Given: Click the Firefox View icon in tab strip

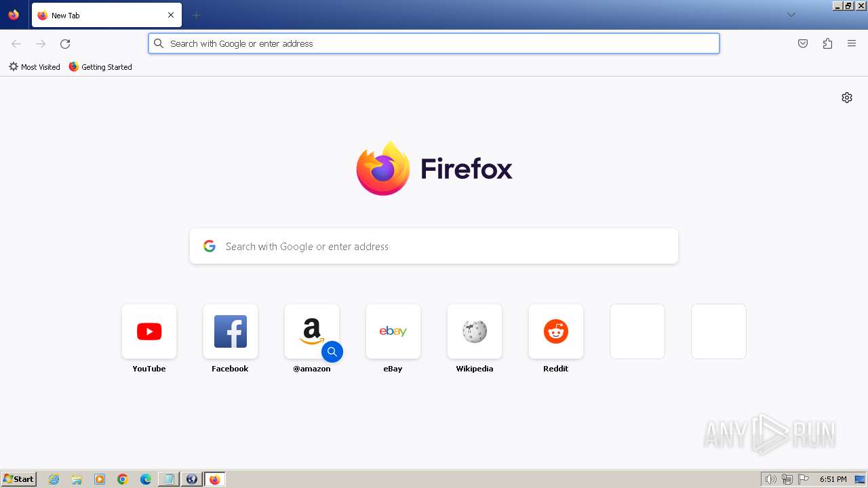Looking at the screenshot, I should [x=14, y=15].
